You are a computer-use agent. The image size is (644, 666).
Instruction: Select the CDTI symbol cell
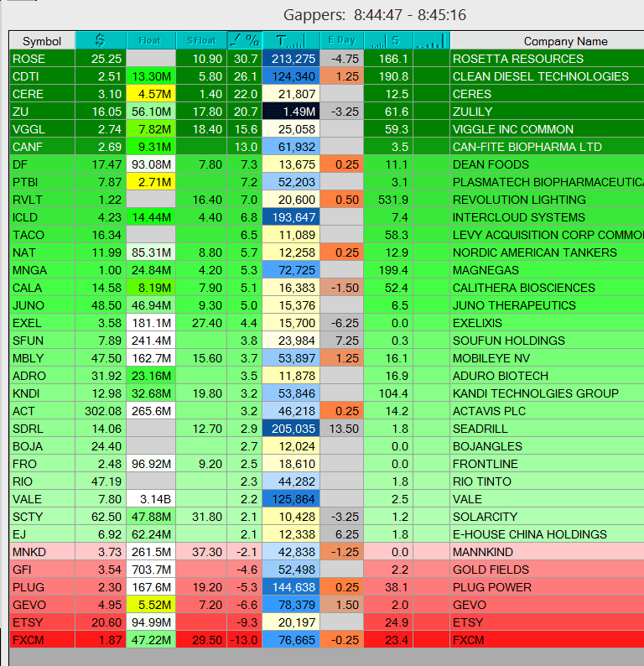[43, 76]
